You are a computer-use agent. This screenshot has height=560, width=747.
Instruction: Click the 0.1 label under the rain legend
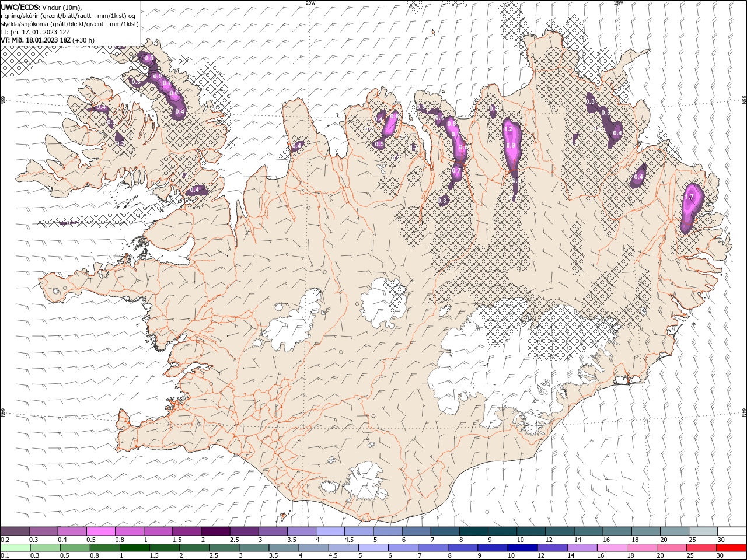(5, 556)
